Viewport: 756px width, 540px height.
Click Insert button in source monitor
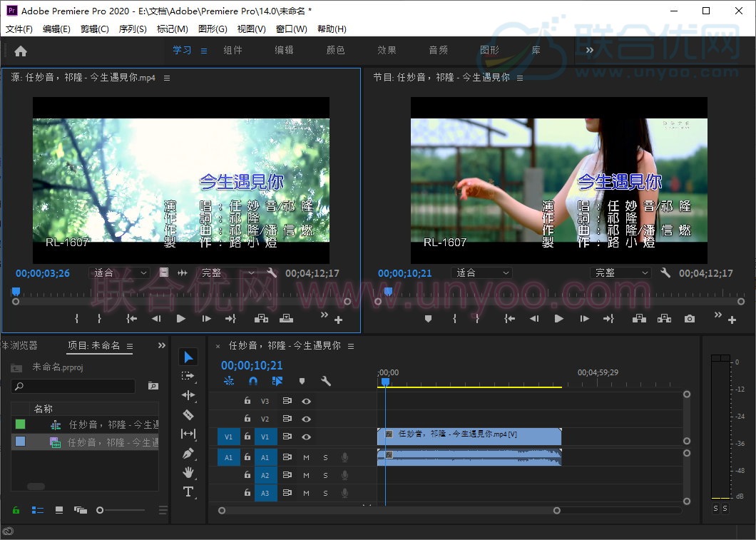pyautogui.click(x=261, y=319)
